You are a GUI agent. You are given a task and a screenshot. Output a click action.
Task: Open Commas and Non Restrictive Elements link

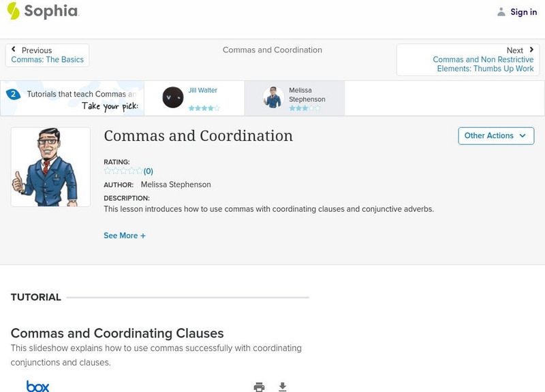tap(484, 64)
